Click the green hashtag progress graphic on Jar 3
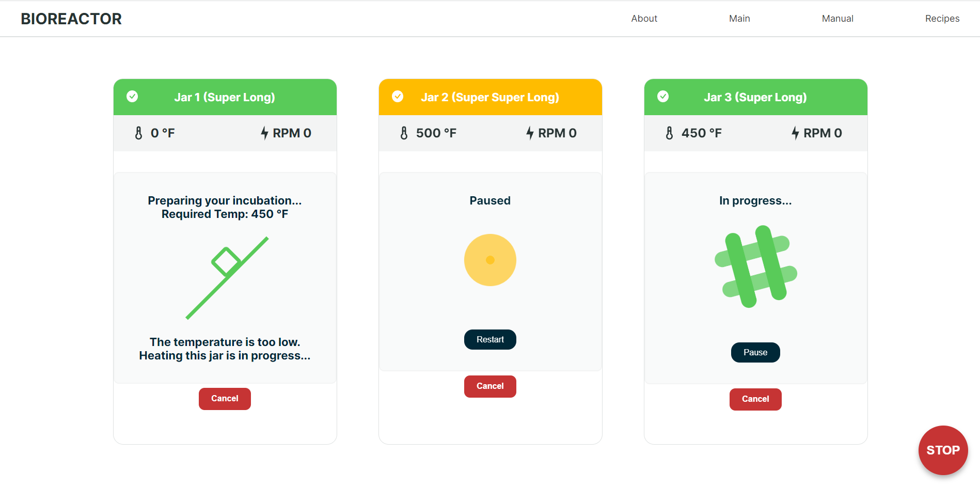 point(755,266)
